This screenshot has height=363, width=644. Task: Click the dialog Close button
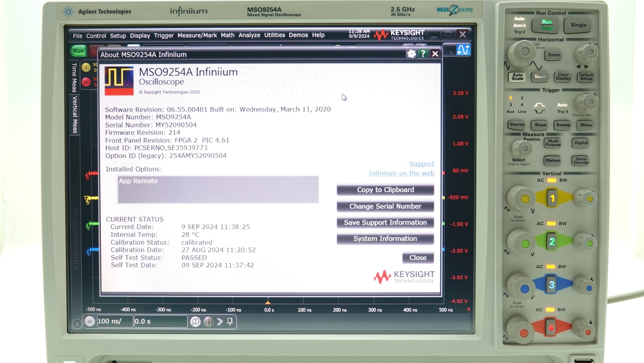pyautogui.click(x=418, y=258)
